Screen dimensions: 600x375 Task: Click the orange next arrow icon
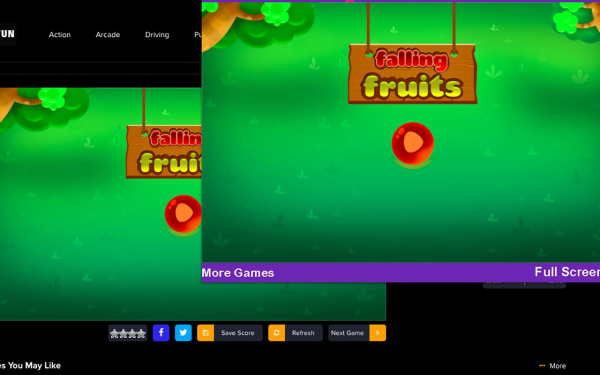(x=377, y=333)
